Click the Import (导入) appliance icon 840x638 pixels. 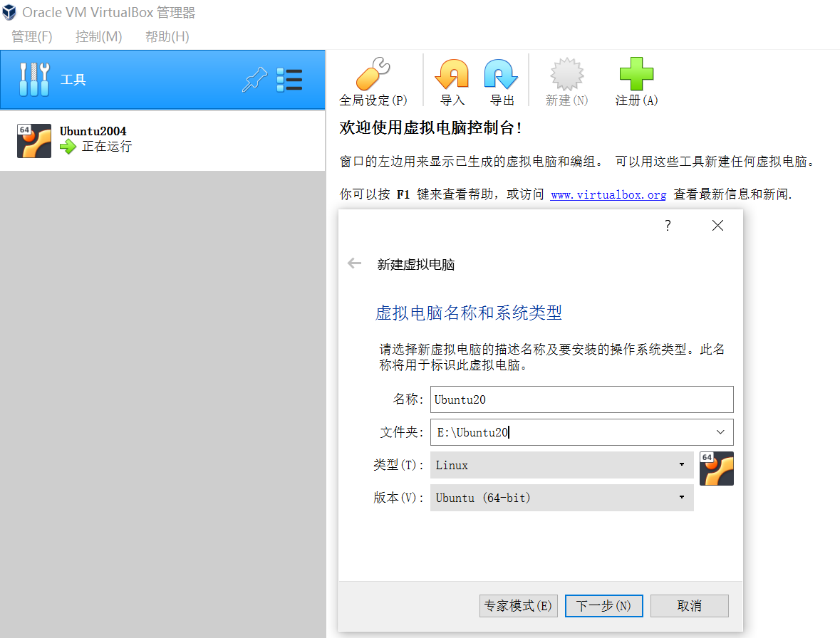point(452,74)
